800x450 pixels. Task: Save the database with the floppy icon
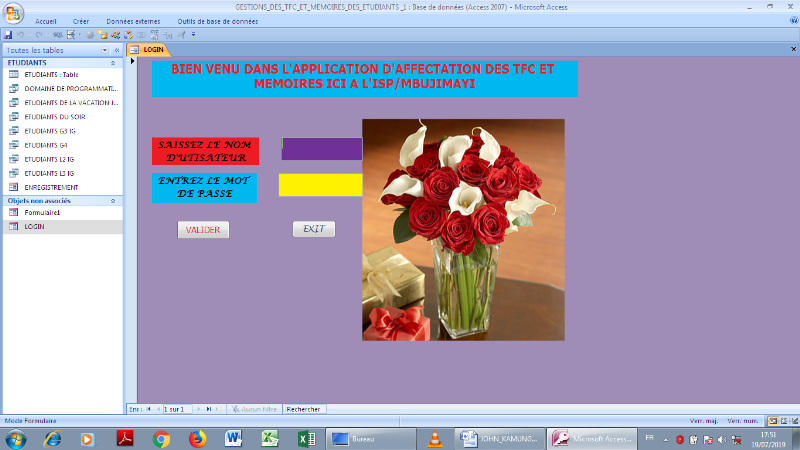coord(8,35)
